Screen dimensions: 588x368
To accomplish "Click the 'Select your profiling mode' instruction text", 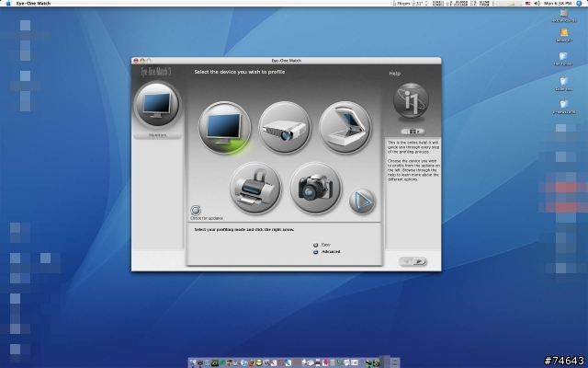I will (244, 229).
